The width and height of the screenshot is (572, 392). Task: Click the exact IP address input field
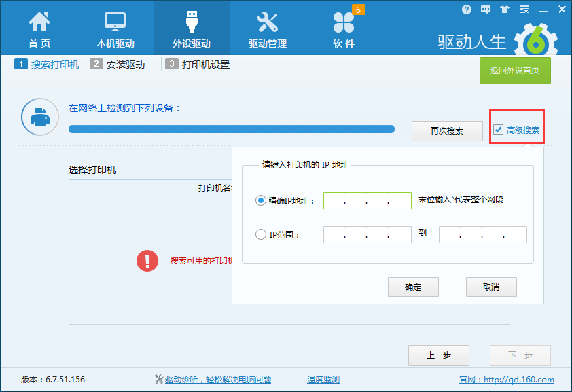click(x=367, y=200)
